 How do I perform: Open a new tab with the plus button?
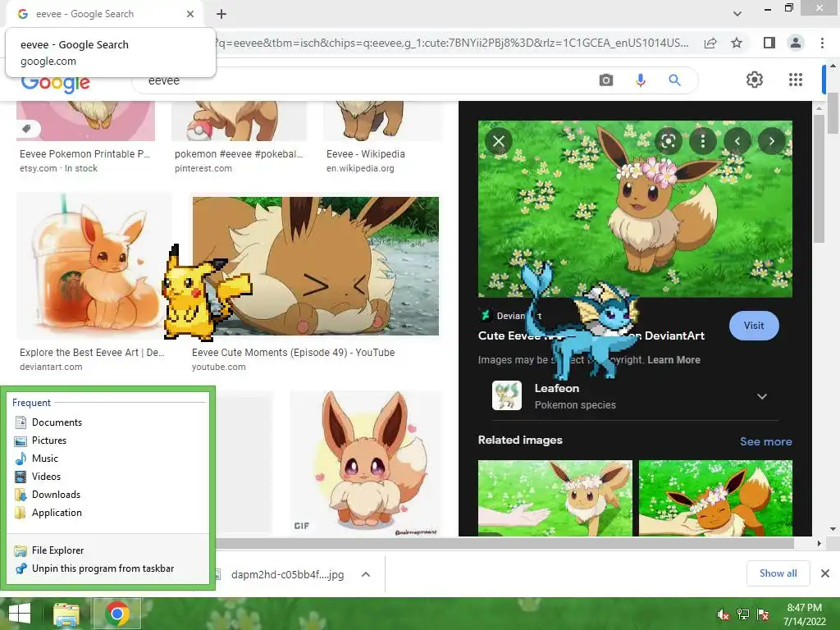221,14
